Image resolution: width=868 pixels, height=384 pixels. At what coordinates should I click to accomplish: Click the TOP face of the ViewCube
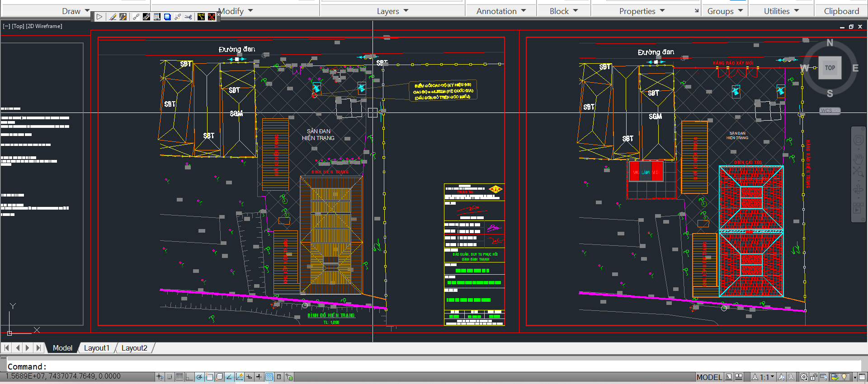point(830,68)
